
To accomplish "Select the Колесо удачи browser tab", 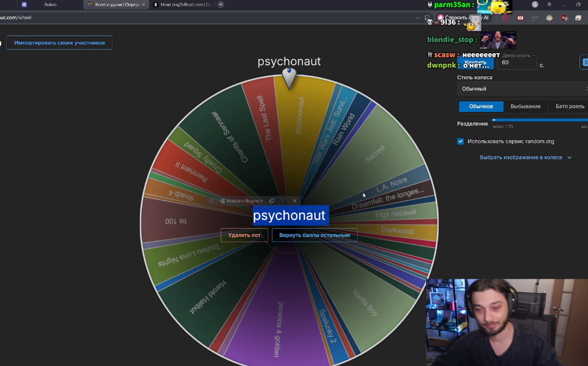I will tap(116, 5).
